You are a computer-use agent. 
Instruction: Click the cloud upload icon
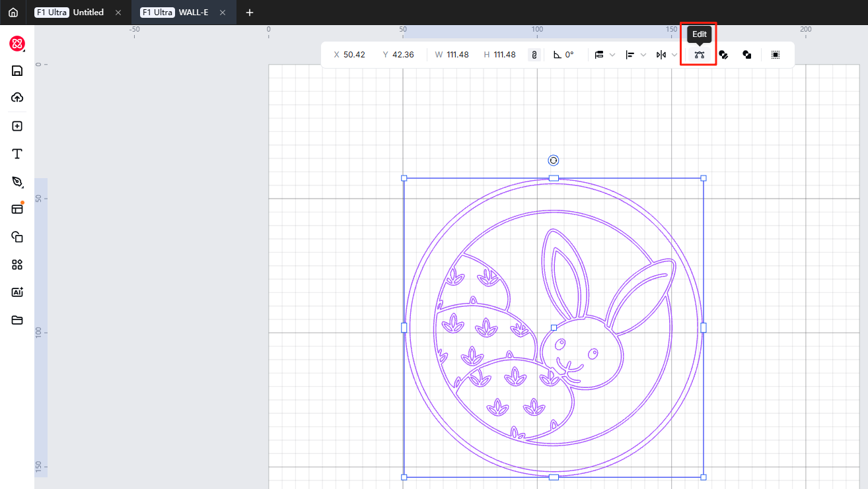coord(17,98)
